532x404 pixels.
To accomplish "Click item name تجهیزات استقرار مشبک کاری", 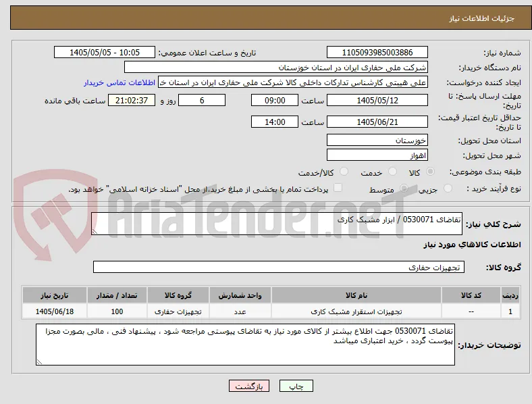I will (x=356, y=311).
